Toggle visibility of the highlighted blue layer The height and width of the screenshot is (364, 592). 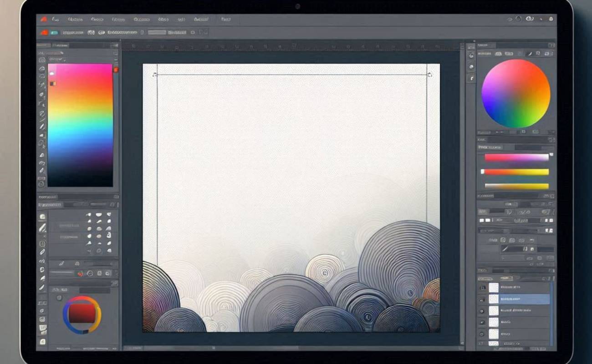(482, 299)
